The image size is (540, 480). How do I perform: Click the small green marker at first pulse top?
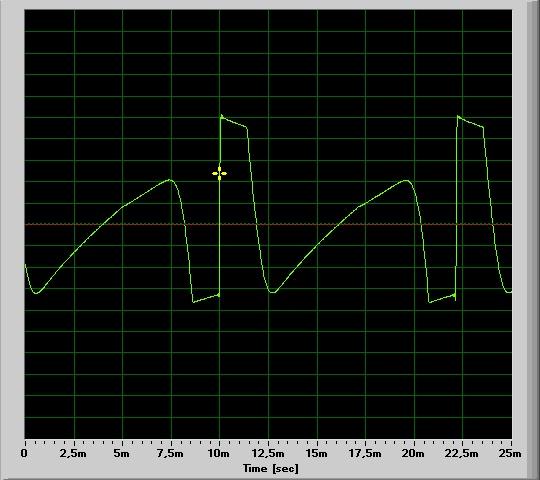click(221, 116)
